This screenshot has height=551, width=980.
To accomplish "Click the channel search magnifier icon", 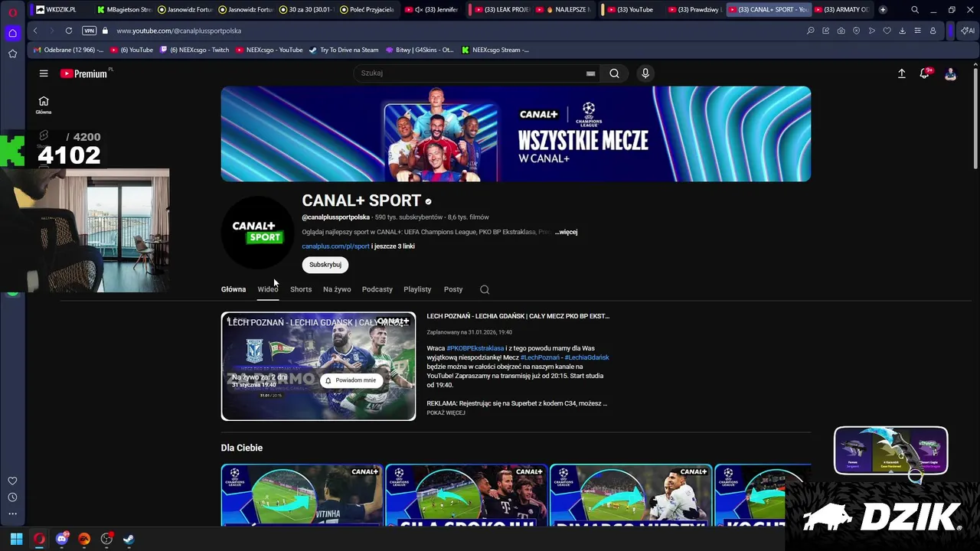I will pyautogui.click(x=485, y=289).
